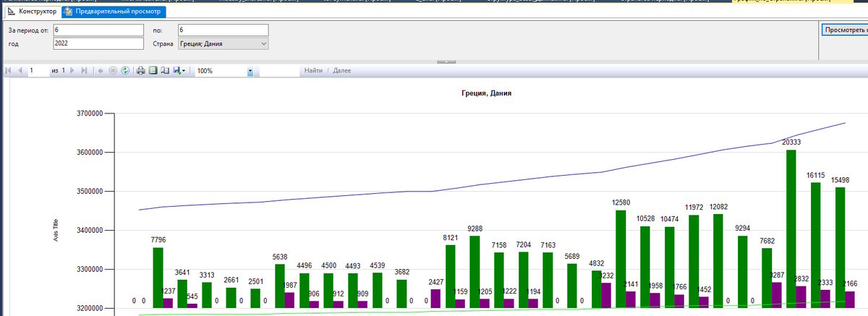868x316 pixels.
Task: Print the report
Action: (141, 71)
